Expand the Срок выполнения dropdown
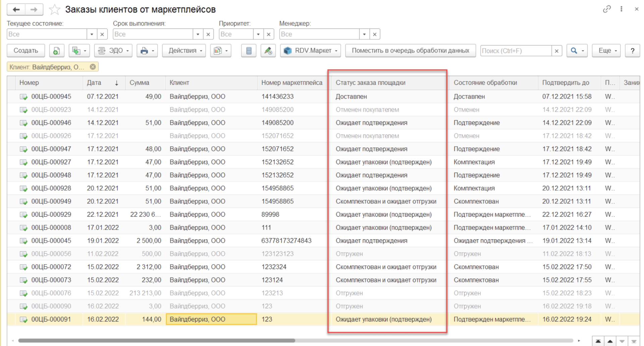The image size is (644, 346). [198, 34]
